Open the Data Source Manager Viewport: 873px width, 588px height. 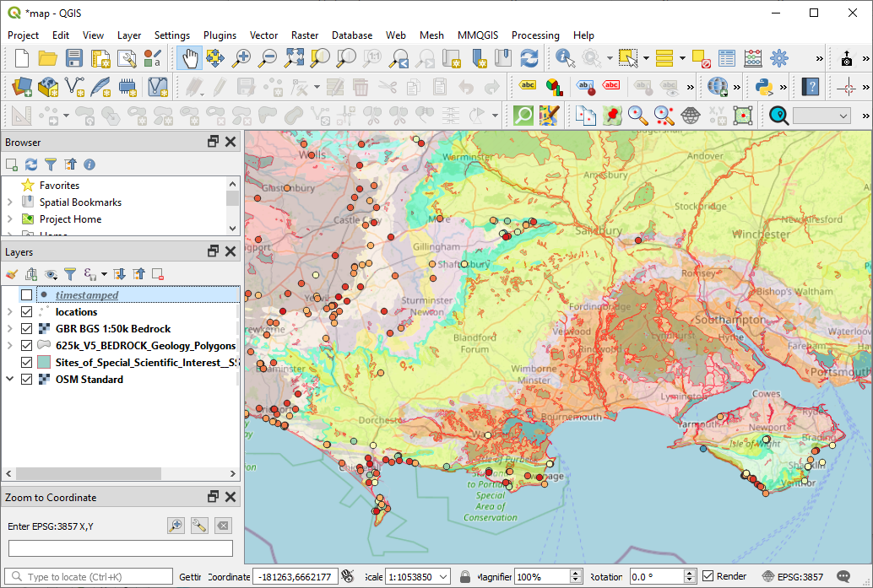point(22,87)
